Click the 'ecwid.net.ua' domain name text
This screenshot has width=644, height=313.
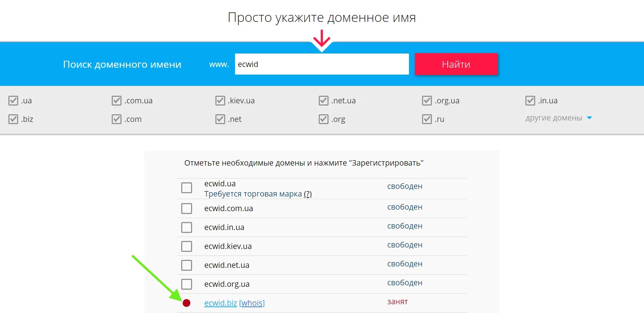[227, 265]
